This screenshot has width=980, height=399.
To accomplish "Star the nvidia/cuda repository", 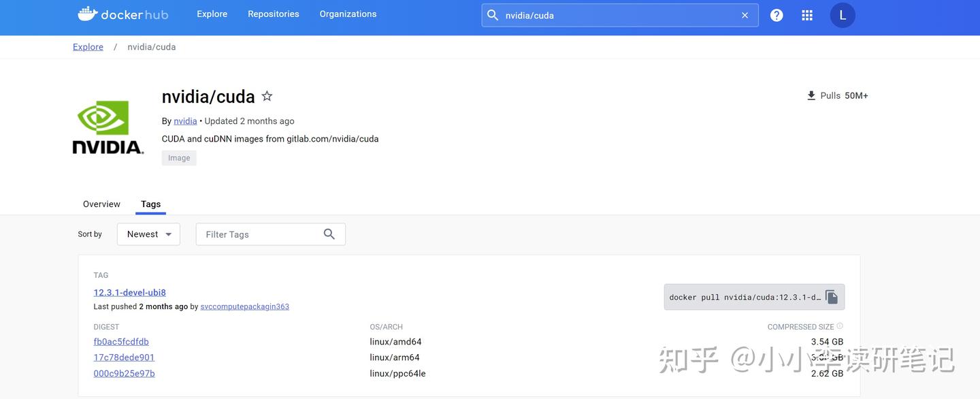I will point(267,96).
